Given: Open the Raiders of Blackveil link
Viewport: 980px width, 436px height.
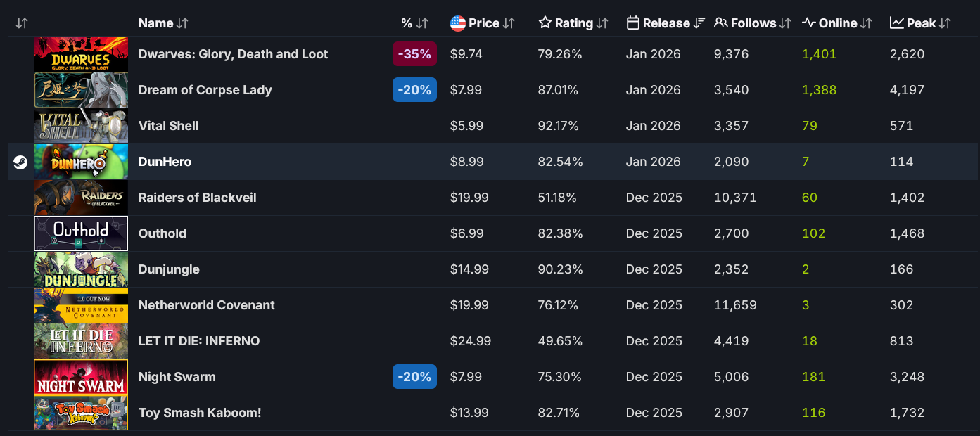Looking at the screenshot, I should 197,198.
